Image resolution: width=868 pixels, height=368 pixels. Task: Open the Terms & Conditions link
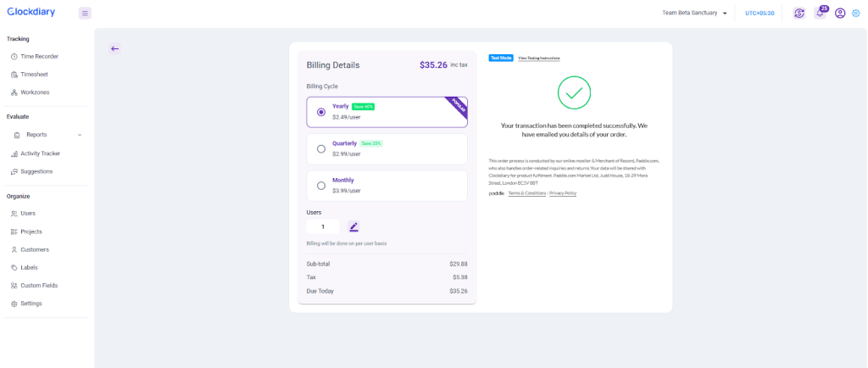coord(526,193)
